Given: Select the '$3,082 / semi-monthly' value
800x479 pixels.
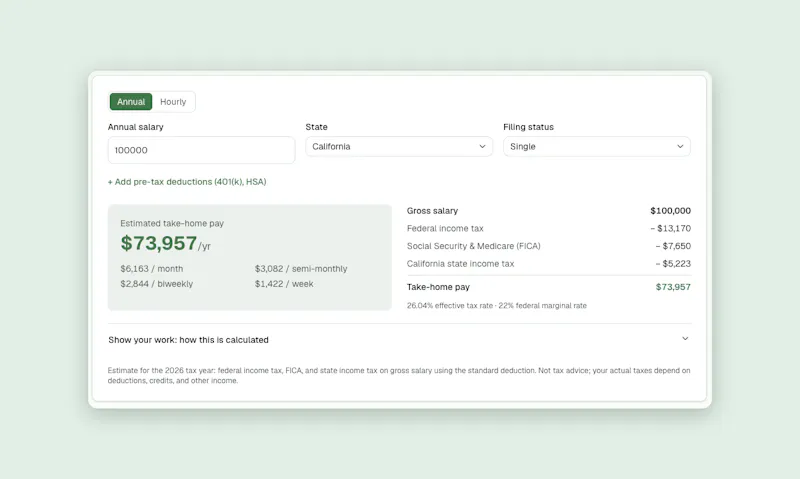Looking at the screenshot, I should [x=301, y=269].
